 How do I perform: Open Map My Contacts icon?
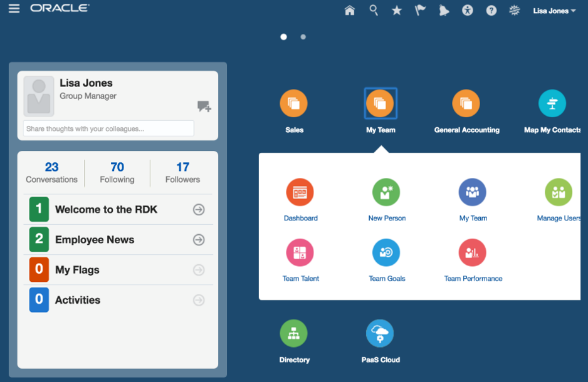552,103
